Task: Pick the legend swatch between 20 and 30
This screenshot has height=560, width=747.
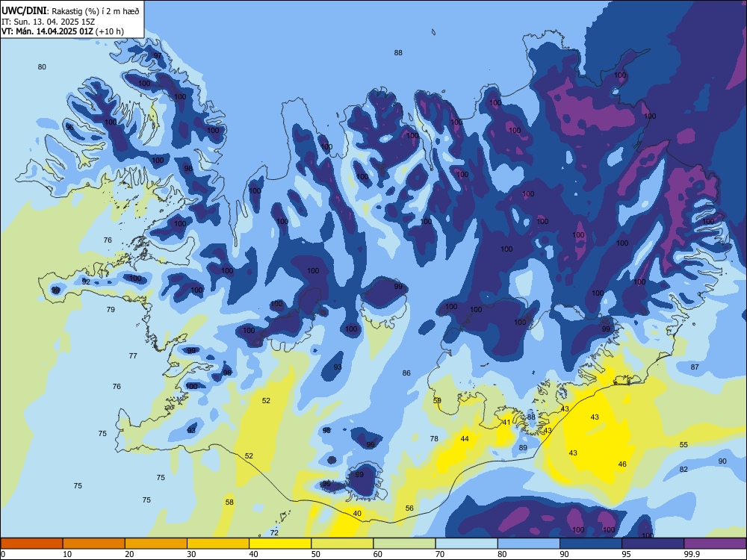Action: click(x=156, y=544)
